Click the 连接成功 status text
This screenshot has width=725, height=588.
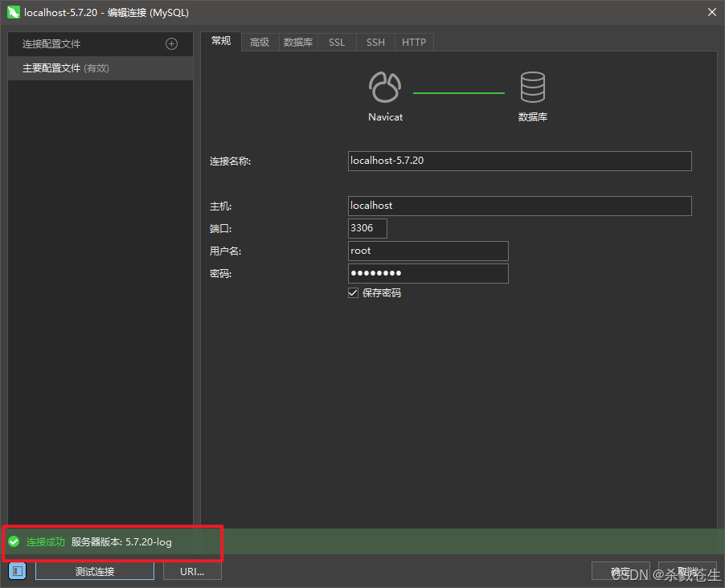[x=45, y=541]
